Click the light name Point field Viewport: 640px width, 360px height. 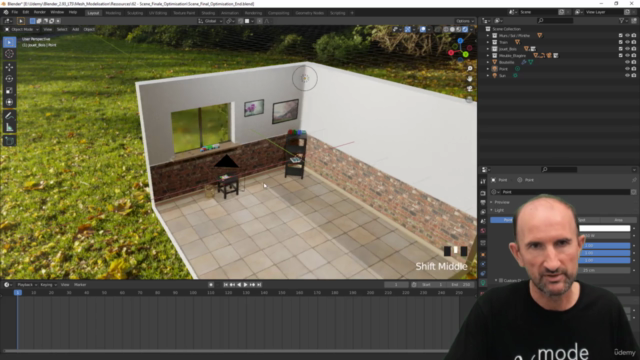pyautogui.click(x=565, y=192)
